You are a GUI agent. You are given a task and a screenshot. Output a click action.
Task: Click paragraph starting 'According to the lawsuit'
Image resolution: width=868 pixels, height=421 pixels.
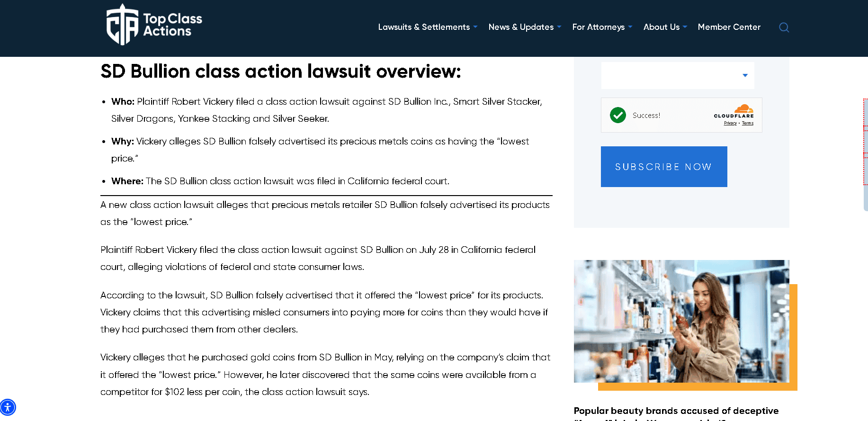(324, 312)
